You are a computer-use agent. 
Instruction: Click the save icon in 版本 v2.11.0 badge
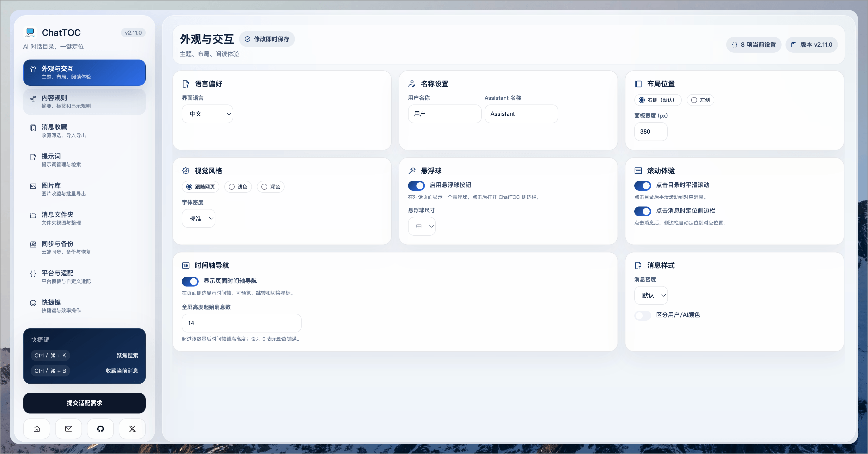[794, 45]
